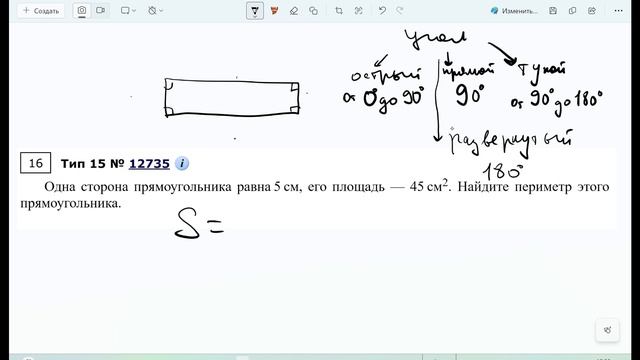This screenshot has width=640, height=360.
Task: Click Изменить to edit in Paint
Action: tap(514, 11)
